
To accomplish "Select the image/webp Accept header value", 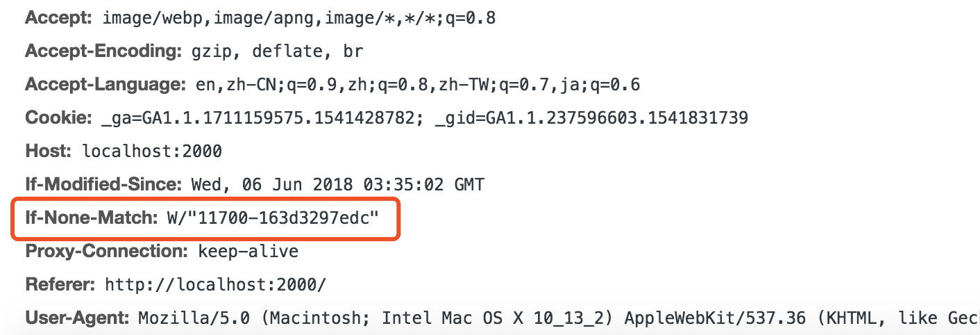I will click(298, 18).
